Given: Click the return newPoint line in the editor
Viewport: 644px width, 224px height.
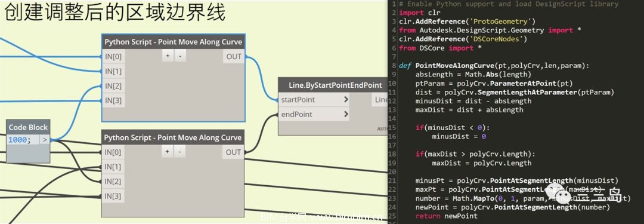Looking at the screenshot, I should (x=447, y=216).
